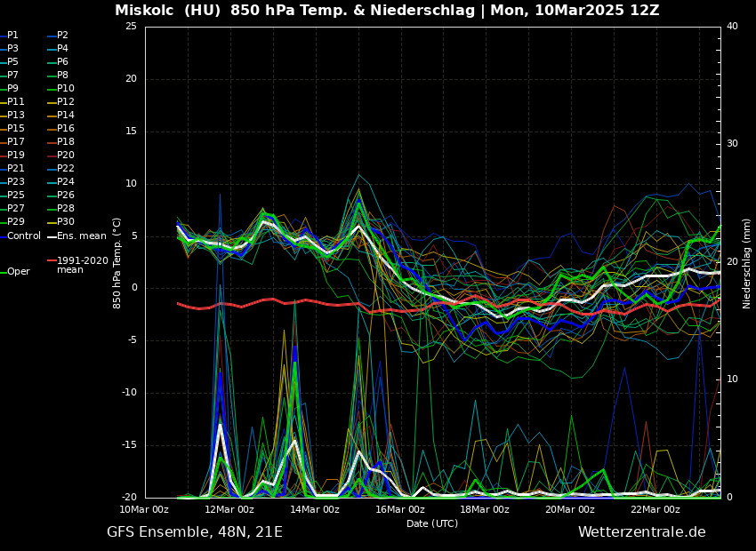
Task: Click the Miskolc chart title
Action: point(387,11)
